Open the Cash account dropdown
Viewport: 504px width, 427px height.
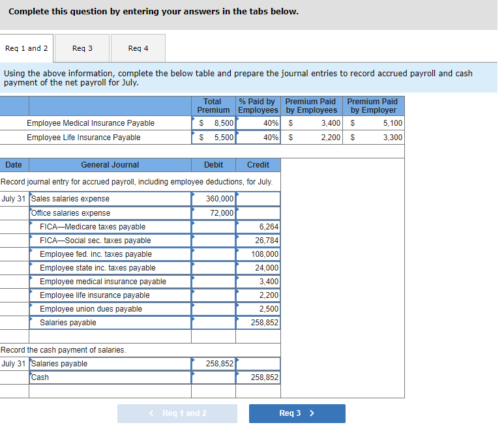[x=110, y=377]
